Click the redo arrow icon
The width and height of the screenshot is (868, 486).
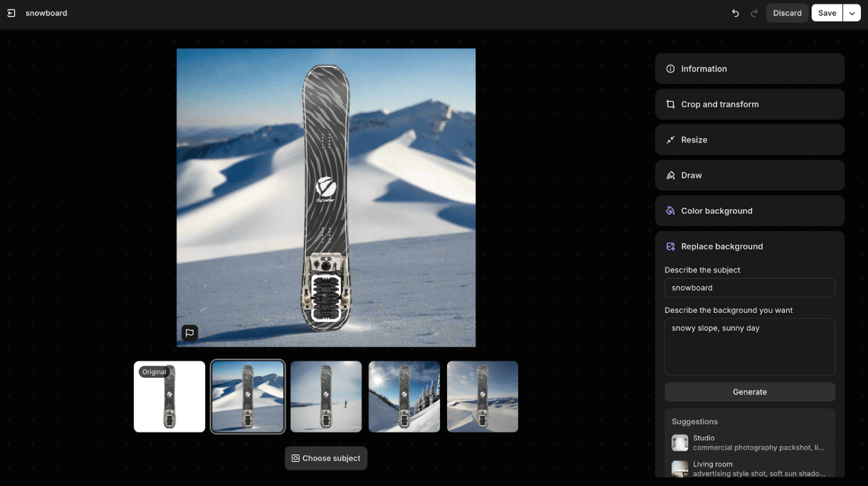754,13
